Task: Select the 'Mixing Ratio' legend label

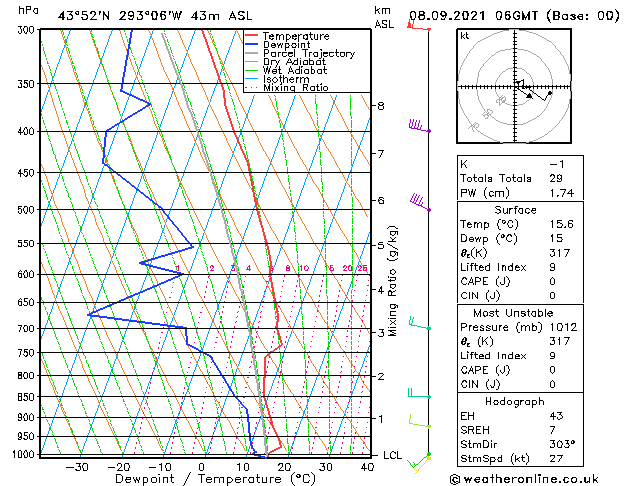Action: 296,87
